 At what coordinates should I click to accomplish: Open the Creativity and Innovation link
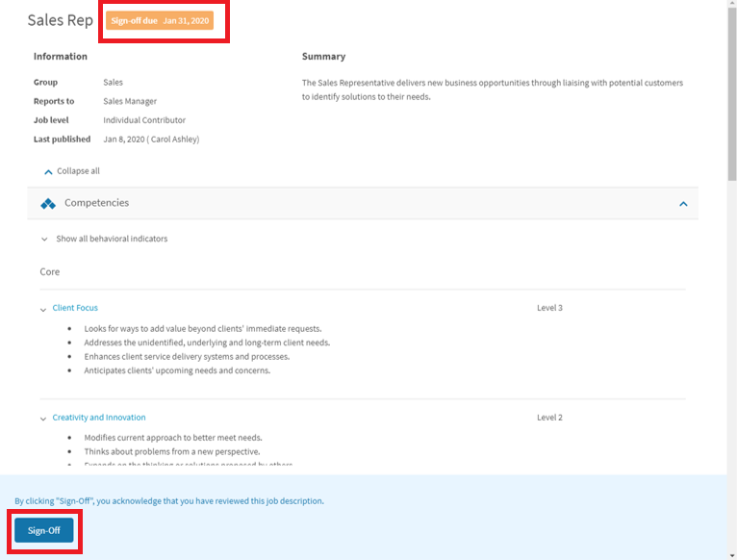(x=99, y=418)
